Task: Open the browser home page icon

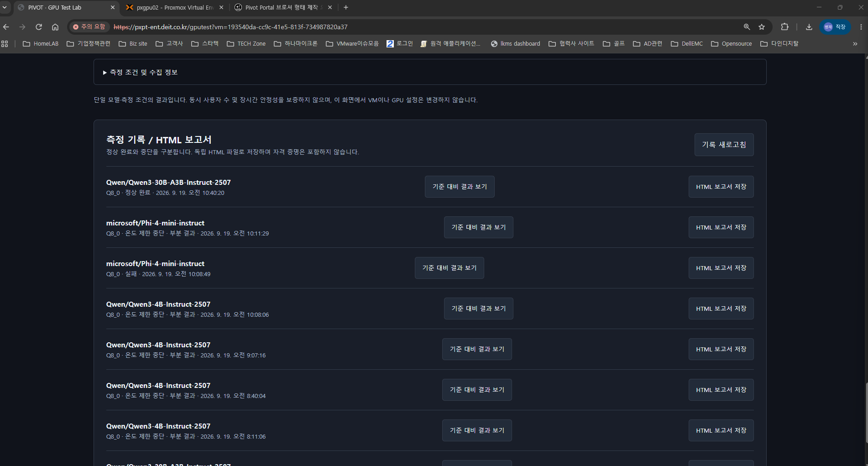Action: [x=55, y=27]
